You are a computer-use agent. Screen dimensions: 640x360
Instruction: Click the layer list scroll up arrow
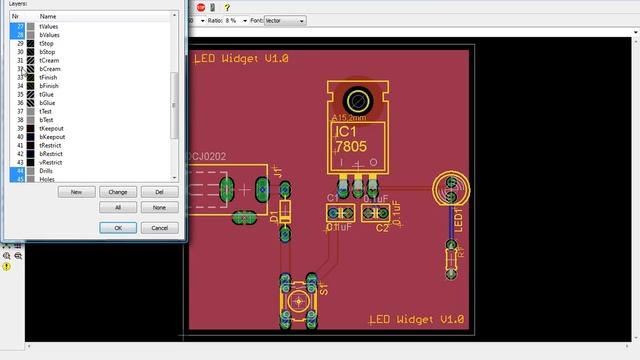click(174, 15)
